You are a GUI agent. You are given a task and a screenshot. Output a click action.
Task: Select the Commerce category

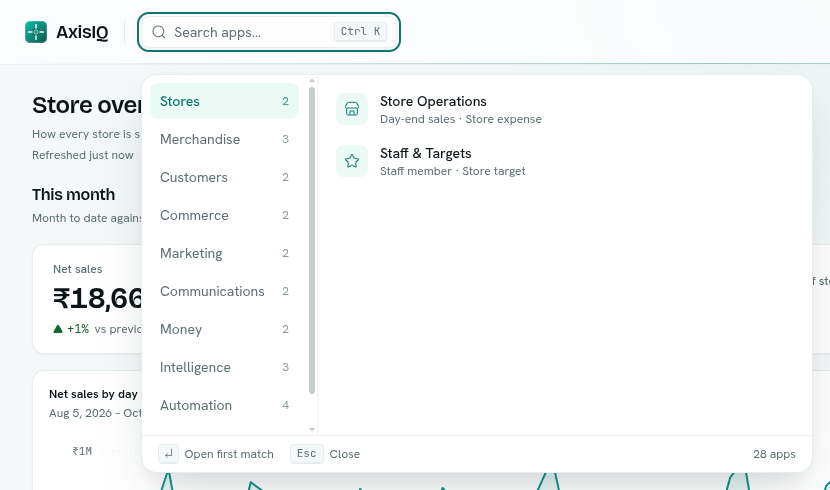coord(224,215)
